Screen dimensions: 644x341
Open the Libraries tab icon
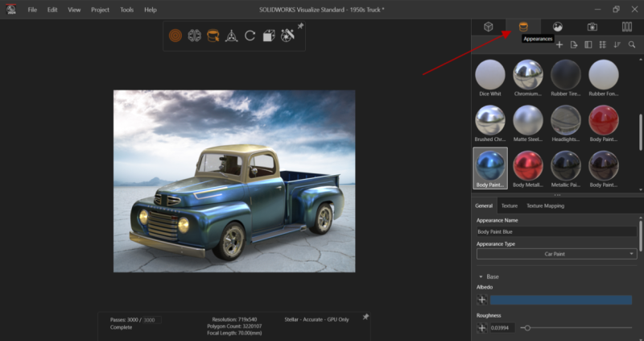[x=627, y=27]
